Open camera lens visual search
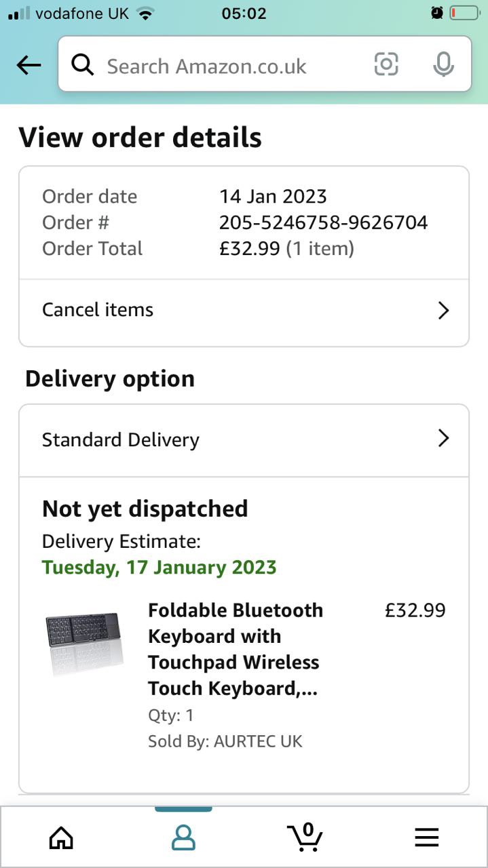The image size is (488, 868). click(386, 64)
